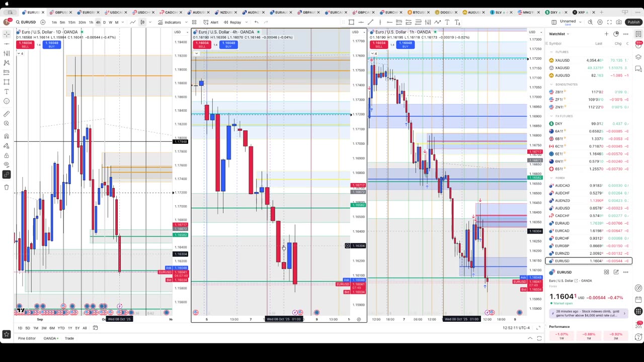
Task: Select the trend line tool in floating toolbar
Action: (370, 22)
